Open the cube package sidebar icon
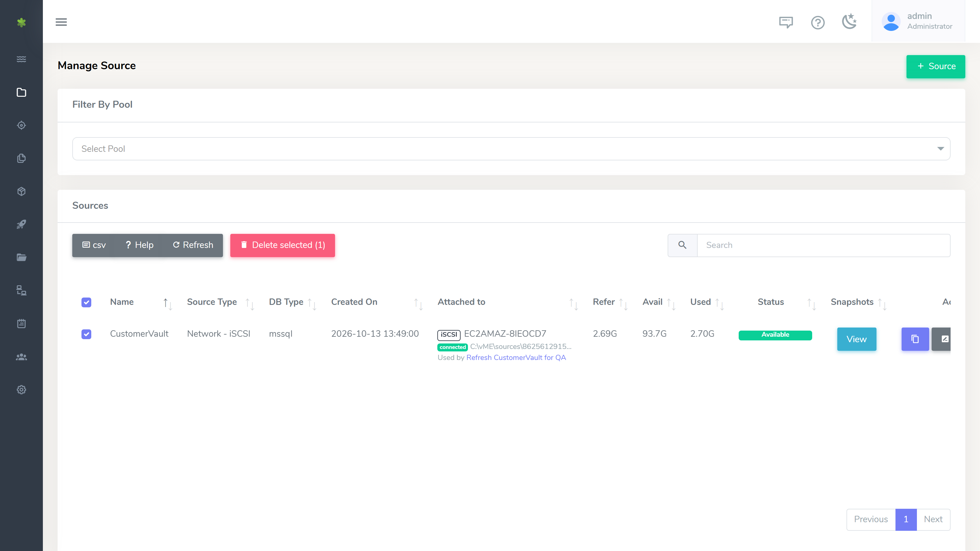The height and width of the screenshot is (551, 980). tap(21, 191)
